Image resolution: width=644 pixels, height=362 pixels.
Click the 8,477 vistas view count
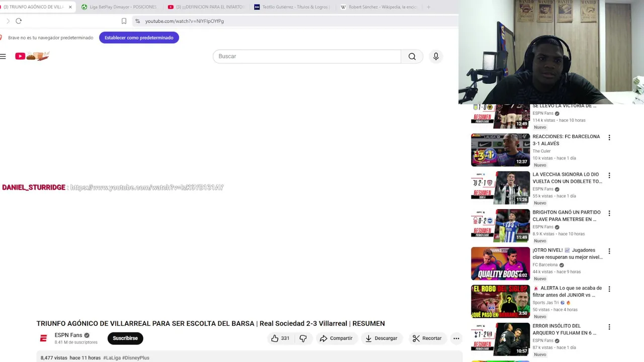point(54,358)
